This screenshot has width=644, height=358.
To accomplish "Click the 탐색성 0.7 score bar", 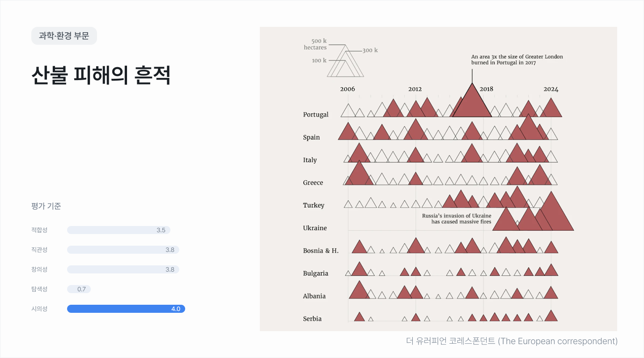I will click(79, 289).
